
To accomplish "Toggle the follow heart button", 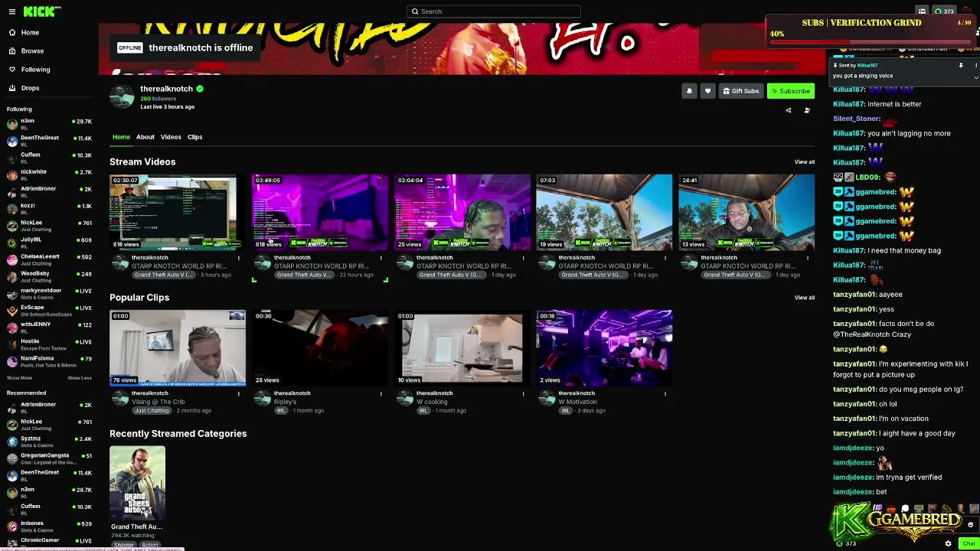I will (707, 91).
